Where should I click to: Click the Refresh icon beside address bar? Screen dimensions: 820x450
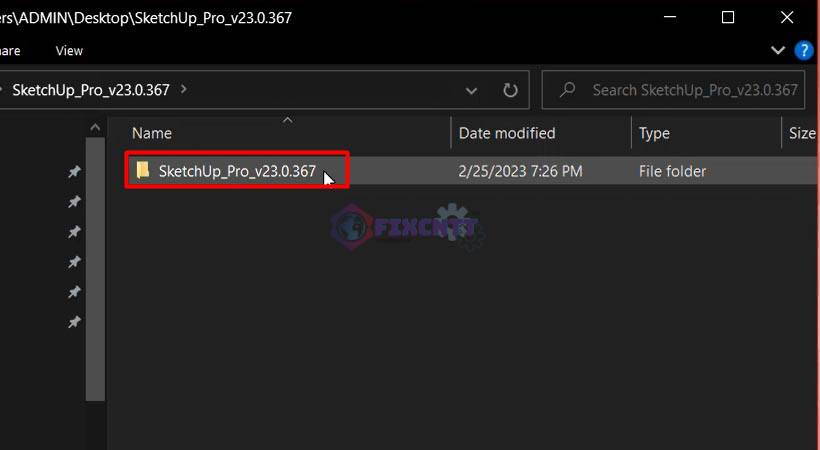[x=510, y=90]
